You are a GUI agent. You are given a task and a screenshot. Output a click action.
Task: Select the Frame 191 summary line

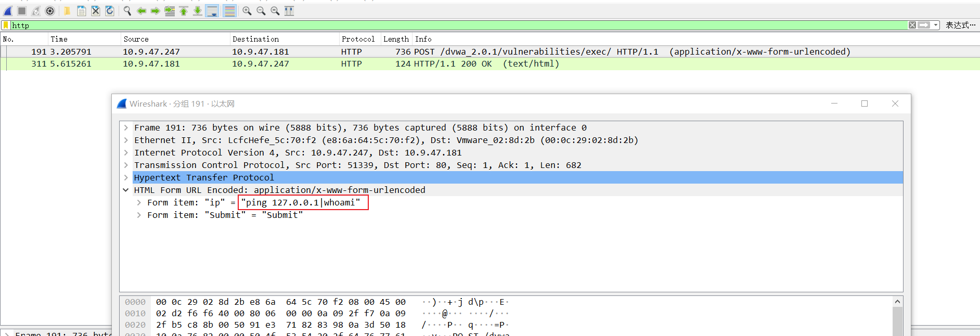360,127
